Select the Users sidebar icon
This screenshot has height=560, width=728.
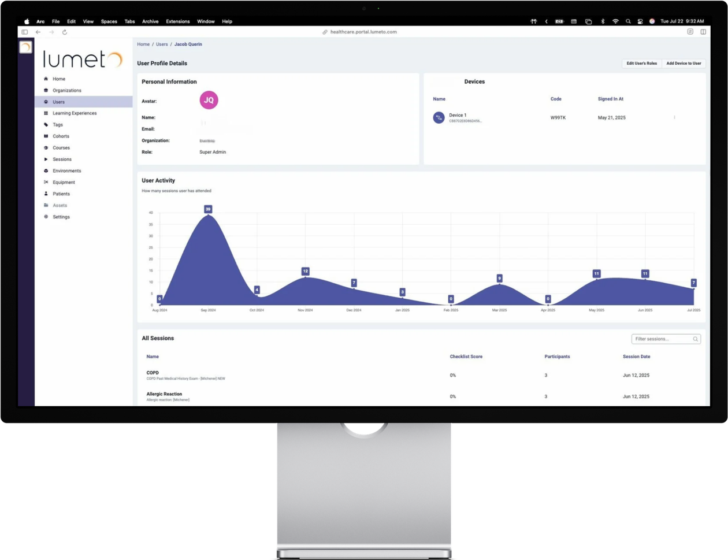click(x=46, y=102)
